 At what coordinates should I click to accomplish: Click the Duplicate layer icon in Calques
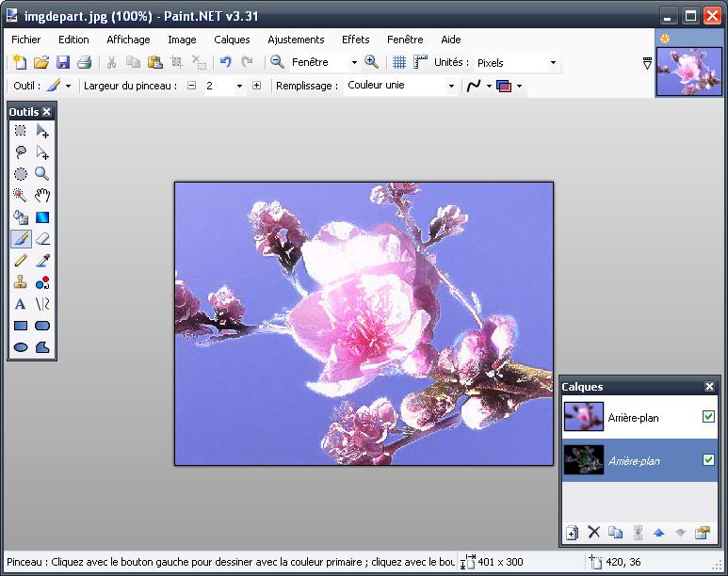pyautogui.click(x=615, y=533)
